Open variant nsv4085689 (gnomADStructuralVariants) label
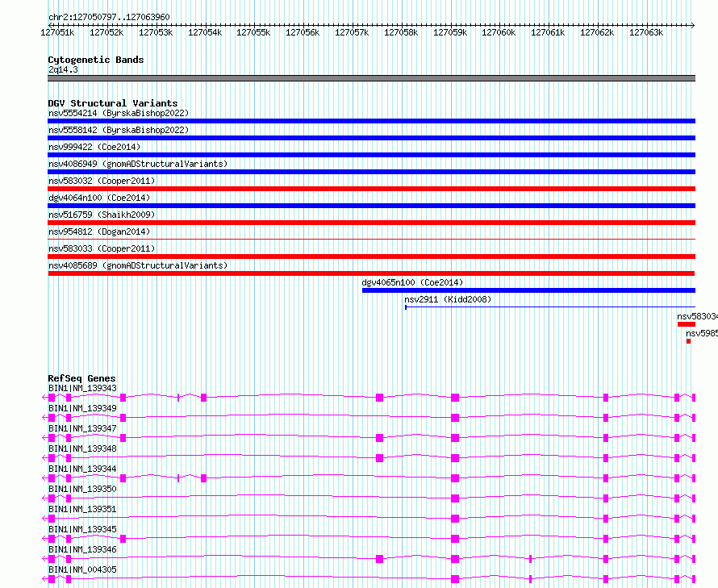The image size is (718, 588). tap(138, 265)
